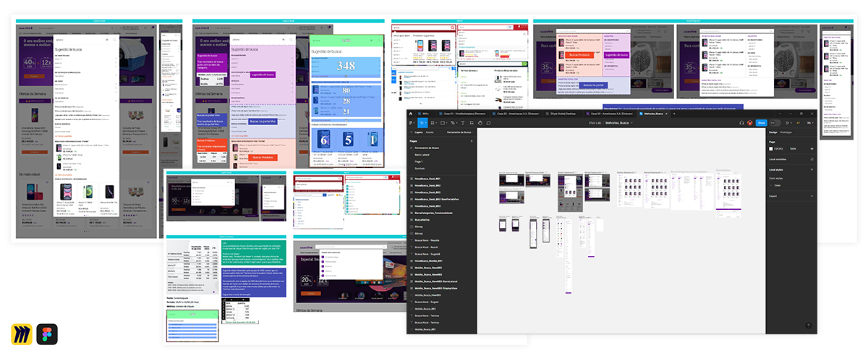Image resolution: width=868 pixels, height=356 pixels.
Task: Add a local style with plus icon
Action: (x=812, y=169)
